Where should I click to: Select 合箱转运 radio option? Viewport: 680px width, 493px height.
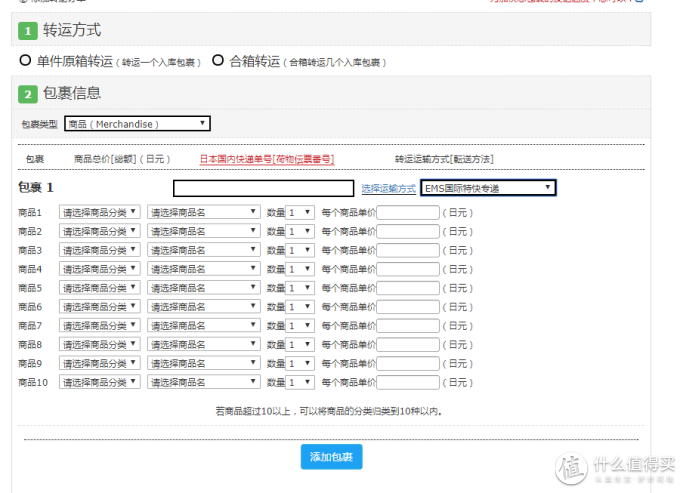click(x=218, y=60)
